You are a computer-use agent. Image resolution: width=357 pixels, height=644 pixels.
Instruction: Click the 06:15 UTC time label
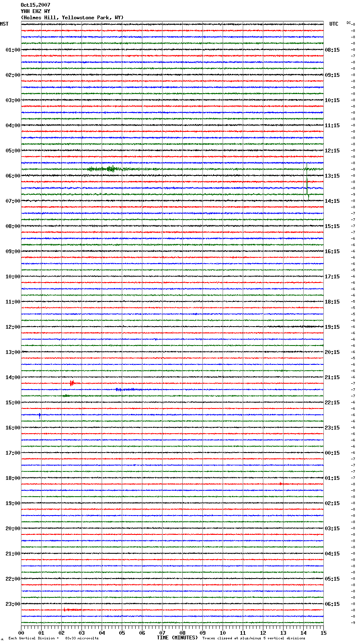[332, 604]
